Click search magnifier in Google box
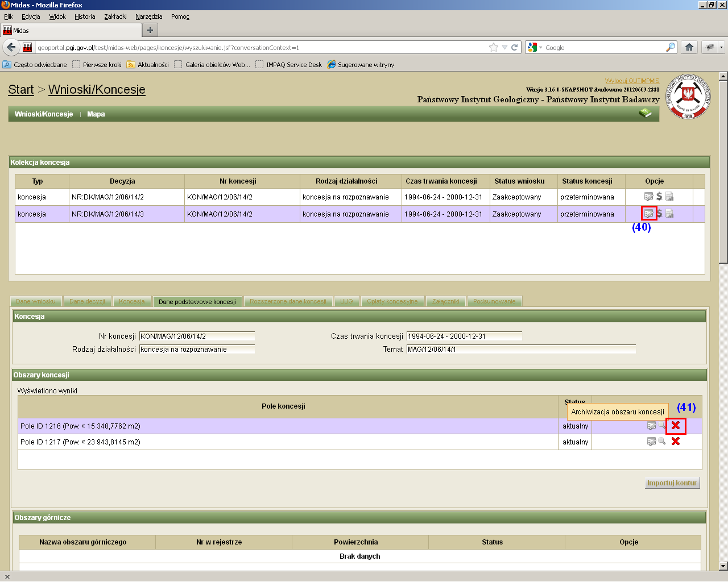 point(671,47)
